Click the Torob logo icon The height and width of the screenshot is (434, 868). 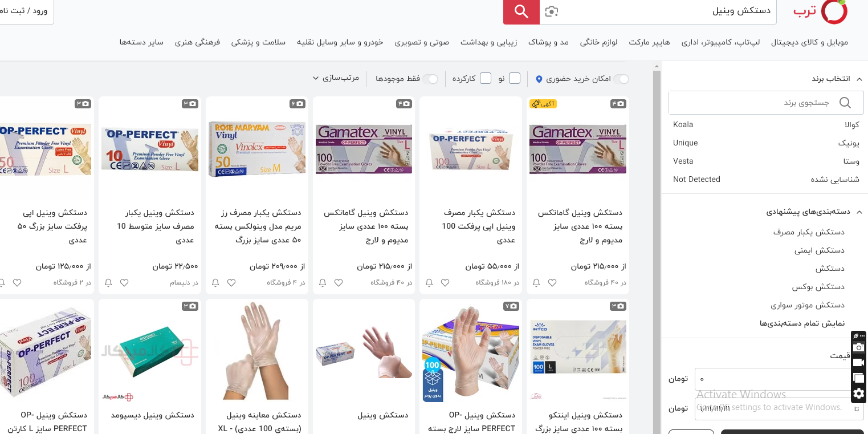pos(834,11)
